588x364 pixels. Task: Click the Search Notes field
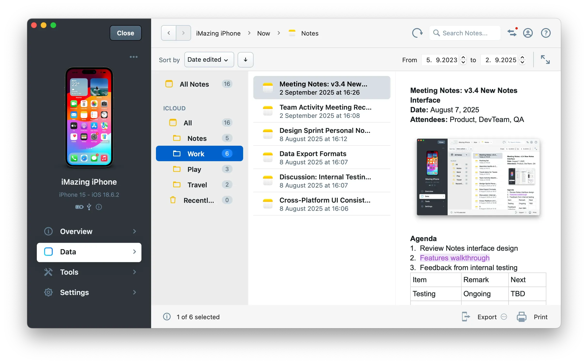pyautogui.click(x=464, y=33)
